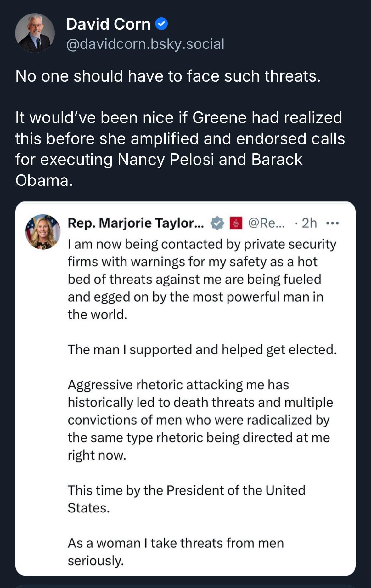Image resolution: width=371 pixels, height=588 pixels.
Task: Open the three-dot menu on quoted post
Action: (332, 223)
